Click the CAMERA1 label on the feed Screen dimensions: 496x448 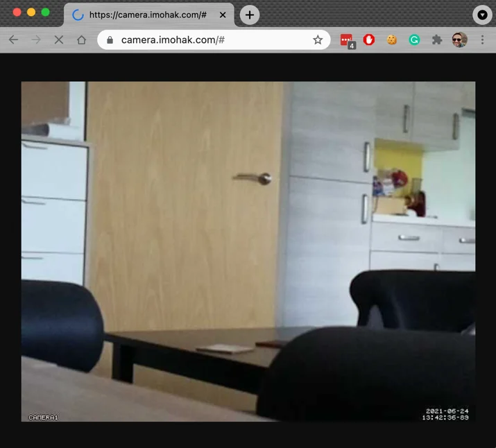(43, 417)
